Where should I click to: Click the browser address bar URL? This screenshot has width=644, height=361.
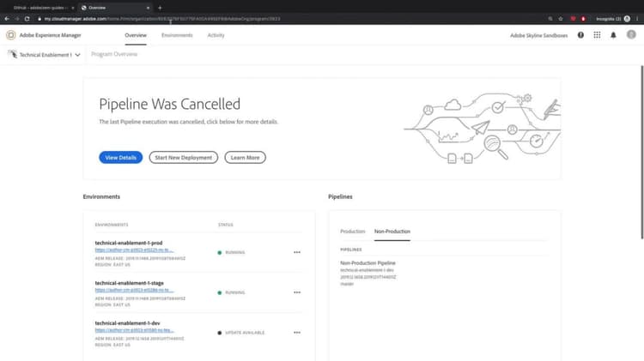click(162, 19)
